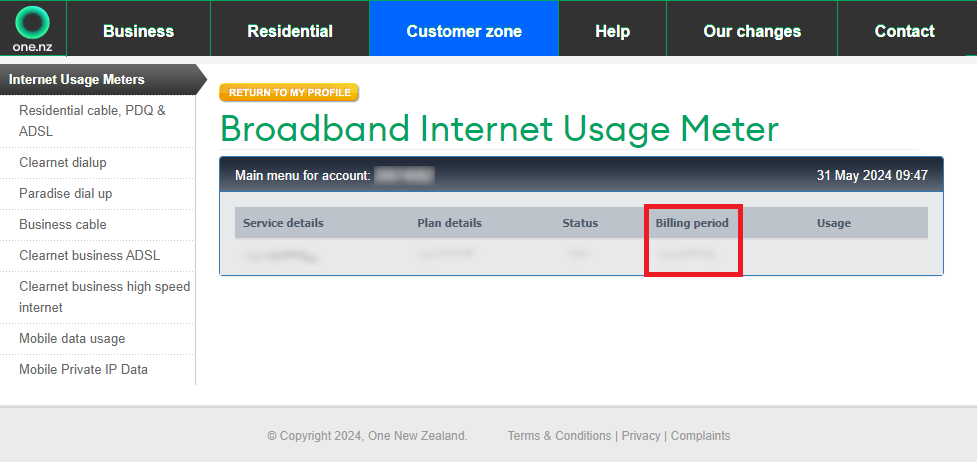Click the blurred service details cell

pos(281,255)
